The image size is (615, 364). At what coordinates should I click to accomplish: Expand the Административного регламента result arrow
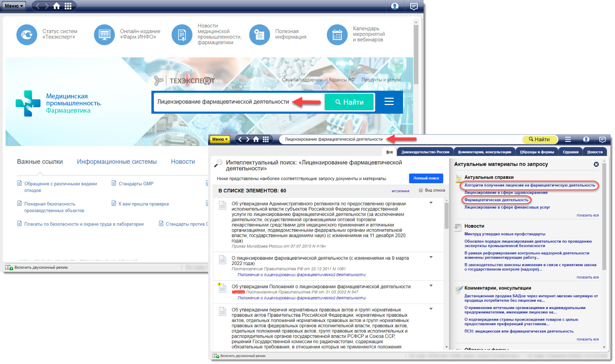431,203
